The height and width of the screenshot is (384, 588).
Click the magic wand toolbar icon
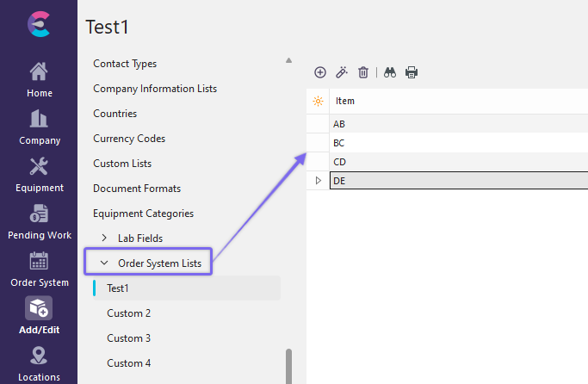coord(342,73)
